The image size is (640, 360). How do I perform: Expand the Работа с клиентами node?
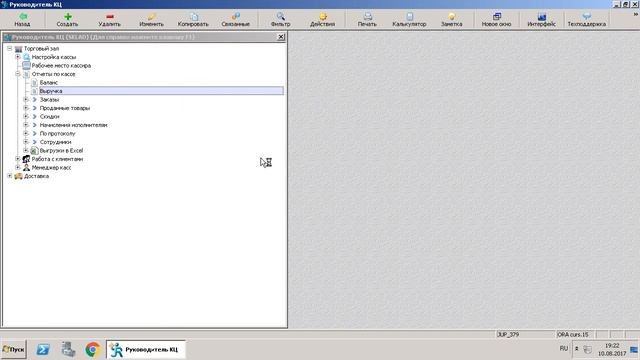[x=18, y=159]
